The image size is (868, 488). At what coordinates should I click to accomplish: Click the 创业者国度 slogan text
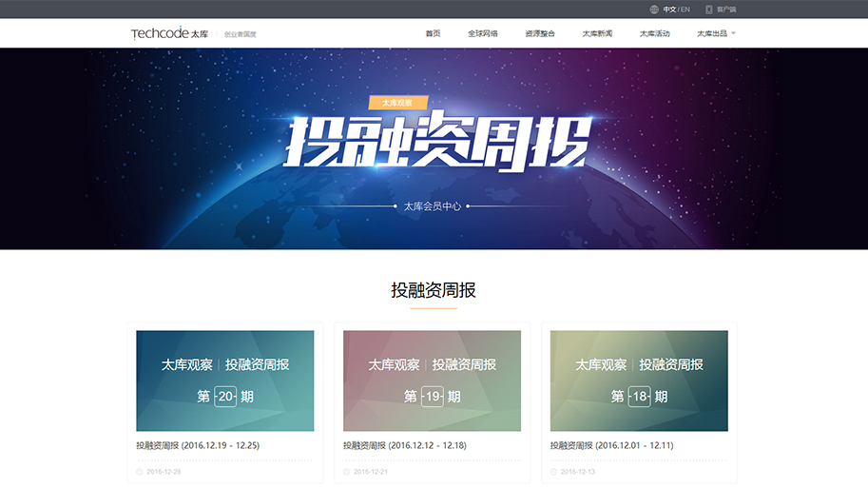coord(241,34)
